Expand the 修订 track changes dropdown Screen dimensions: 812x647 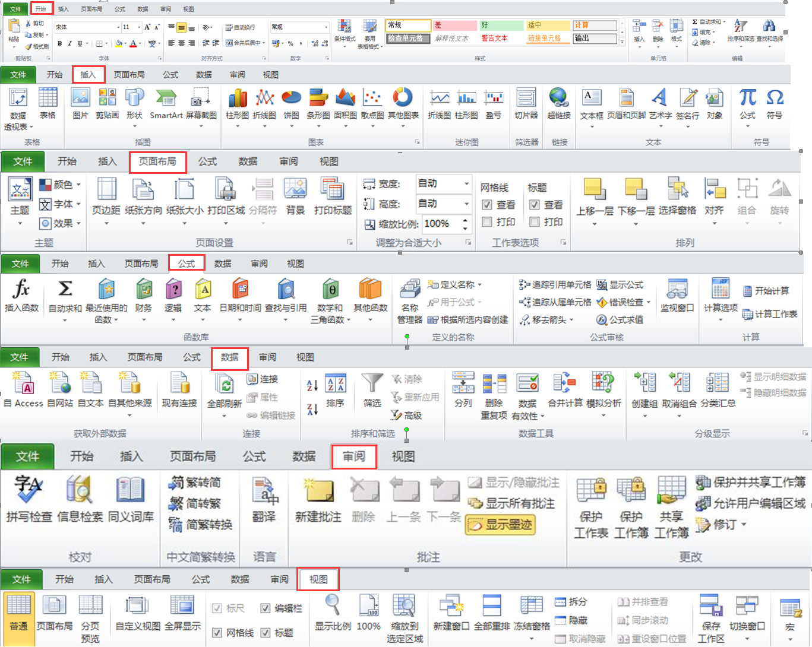[743, 525]
